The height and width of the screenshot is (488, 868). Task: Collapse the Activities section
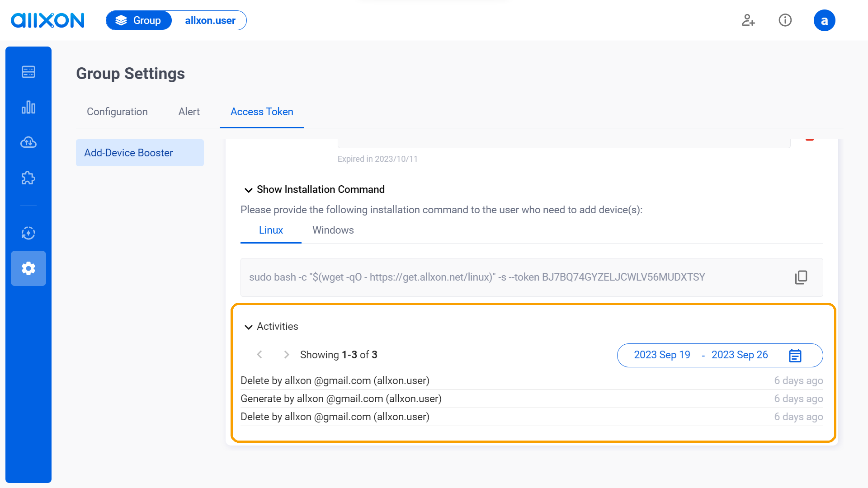248,327
